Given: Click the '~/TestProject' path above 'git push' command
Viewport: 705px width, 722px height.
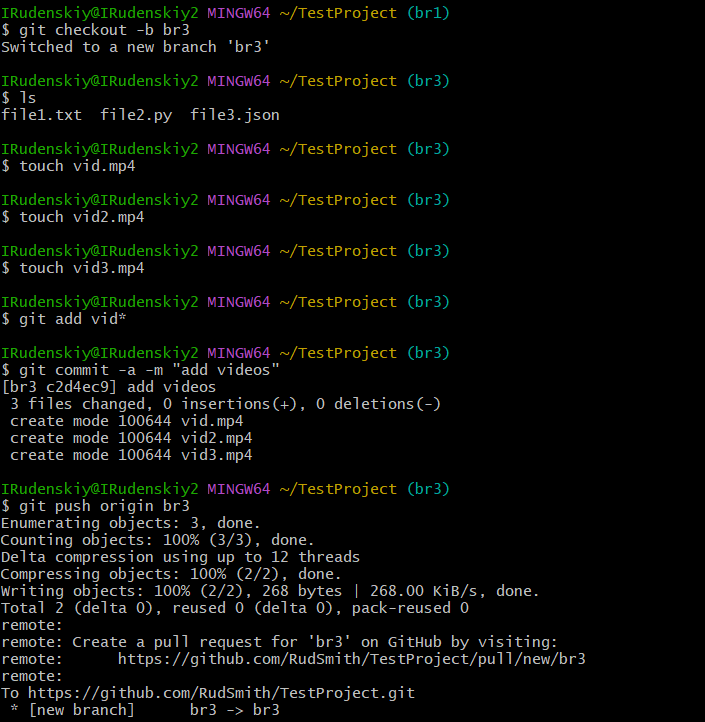Looking at the screenshot, I should coord(338,489).
